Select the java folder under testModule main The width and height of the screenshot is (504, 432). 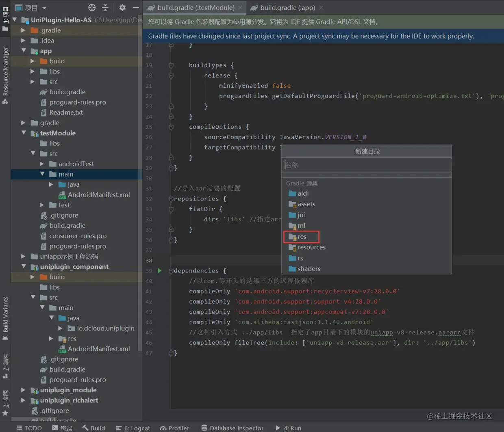point(69,184)
